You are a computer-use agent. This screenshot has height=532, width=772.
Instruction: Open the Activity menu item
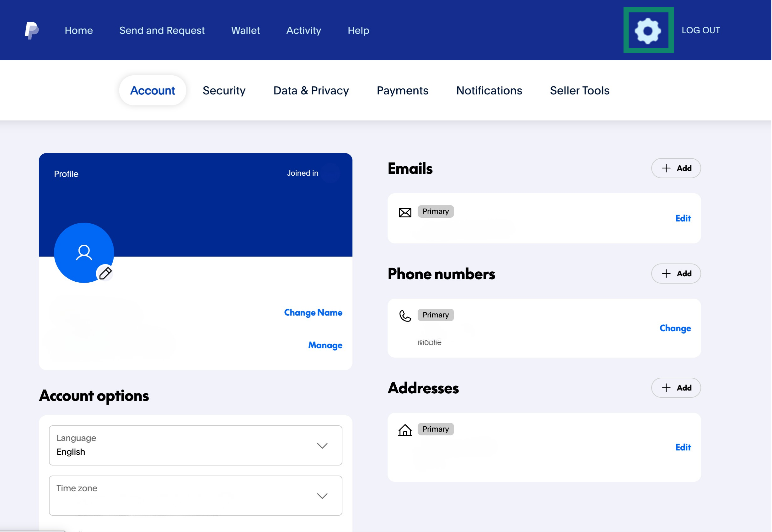pyautogui.click(x=303, y=30)
